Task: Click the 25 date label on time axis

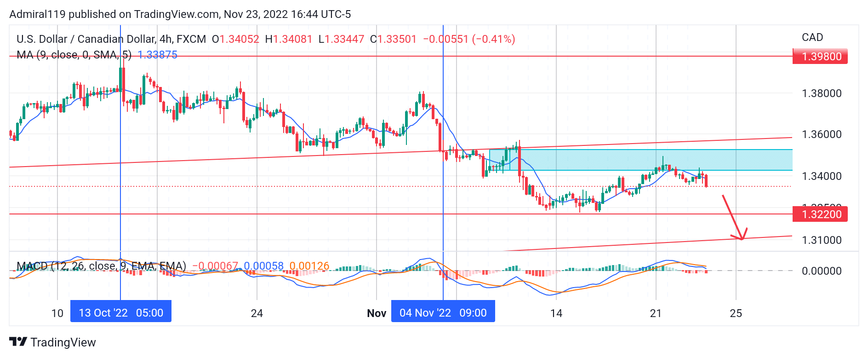Action: tap(736, 313)
